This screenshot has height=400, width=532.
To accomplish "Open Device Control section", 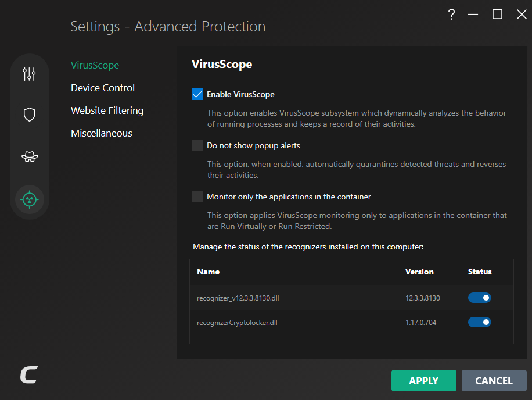I will [103, 88].
